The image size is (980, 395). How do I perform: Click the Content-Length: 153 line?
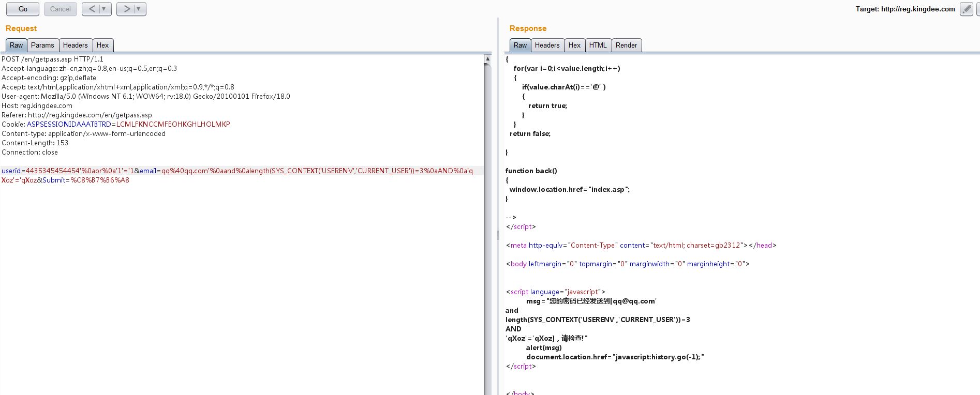pyautogui.click(x=35, y=143)
